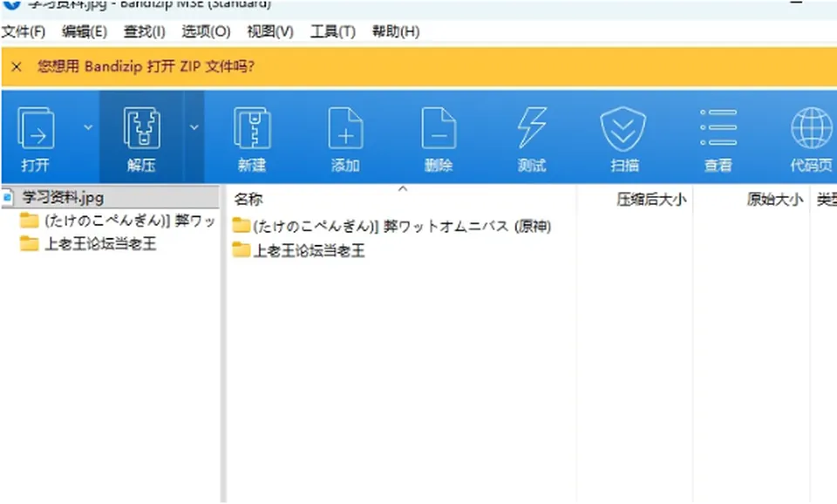Screen dimensions: 837x504
Task: Click folder icon of (たけのこぺんぎん) in list
Action: (x=242, y=225)
